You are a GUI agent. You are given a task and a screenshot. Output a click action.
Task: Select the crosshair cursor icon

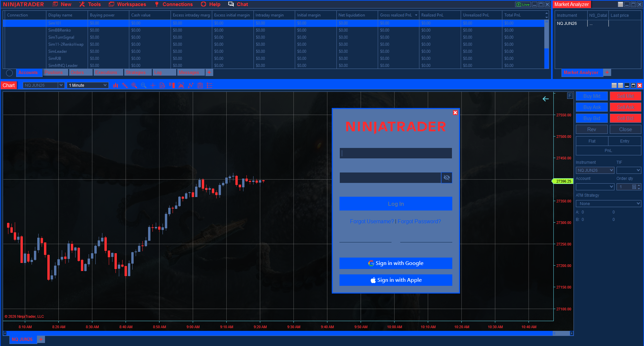tap(153, 85)
